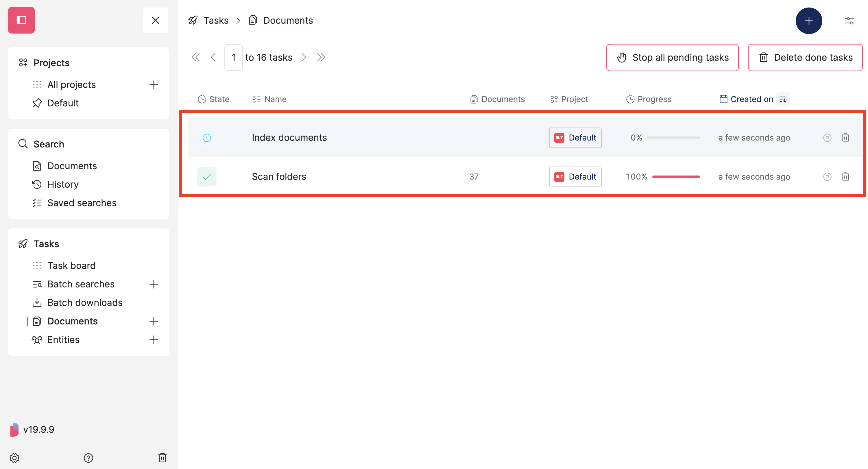Open the settings gear in the bottom bar
The height and width of the screenshot is (469, 868).
(14, 458)
